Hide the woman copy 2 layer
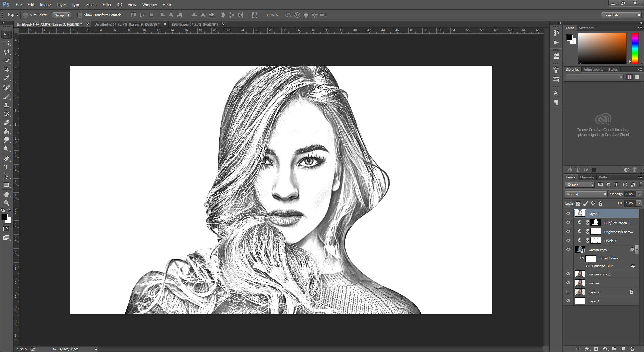The image size is (644, 352). 568,274
